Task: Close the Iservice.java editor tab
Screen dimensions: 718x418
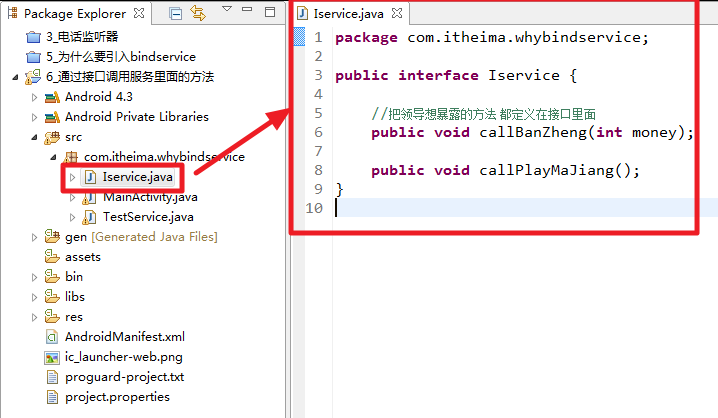Action: point(397,14)
